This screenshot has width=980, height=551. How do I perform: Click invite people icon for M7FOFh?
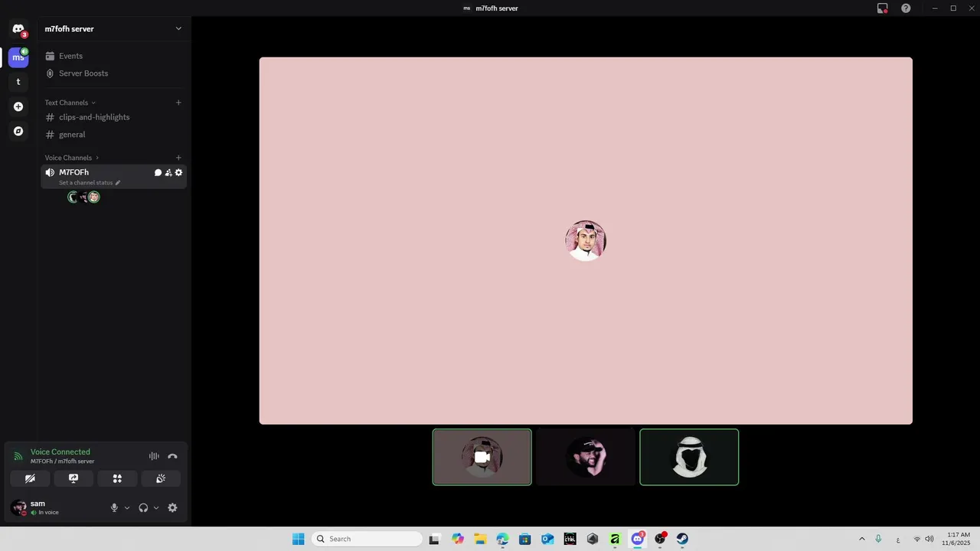click(x=168, y=173)
